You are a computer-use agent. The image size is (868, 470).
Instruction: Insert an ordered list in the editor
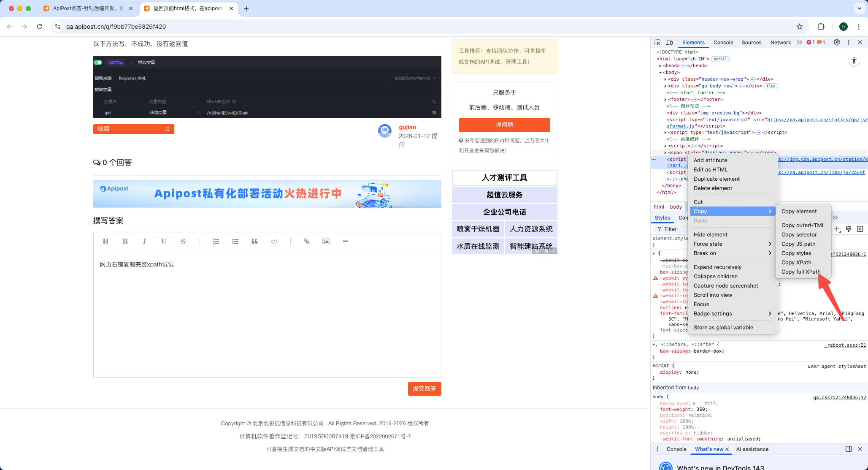216,241
